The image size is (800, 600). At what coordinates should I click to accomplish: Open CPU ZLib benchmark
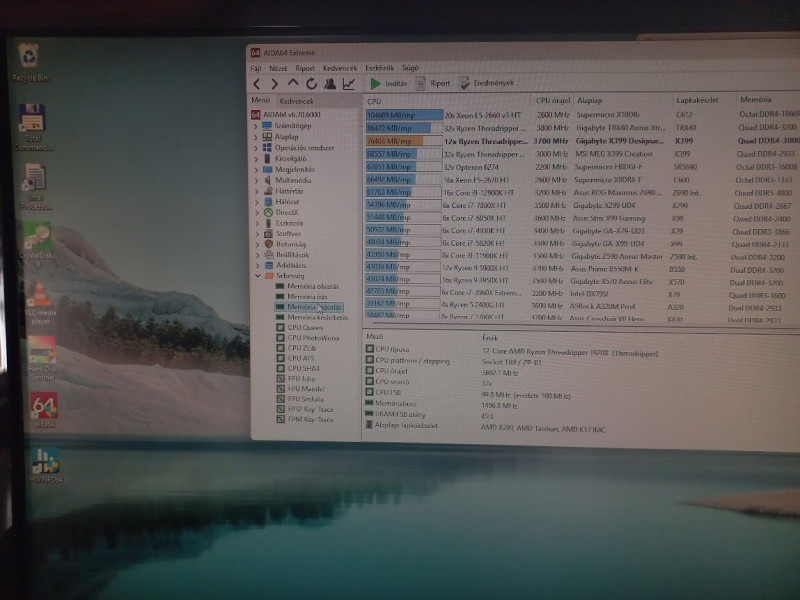pos(296,348)
